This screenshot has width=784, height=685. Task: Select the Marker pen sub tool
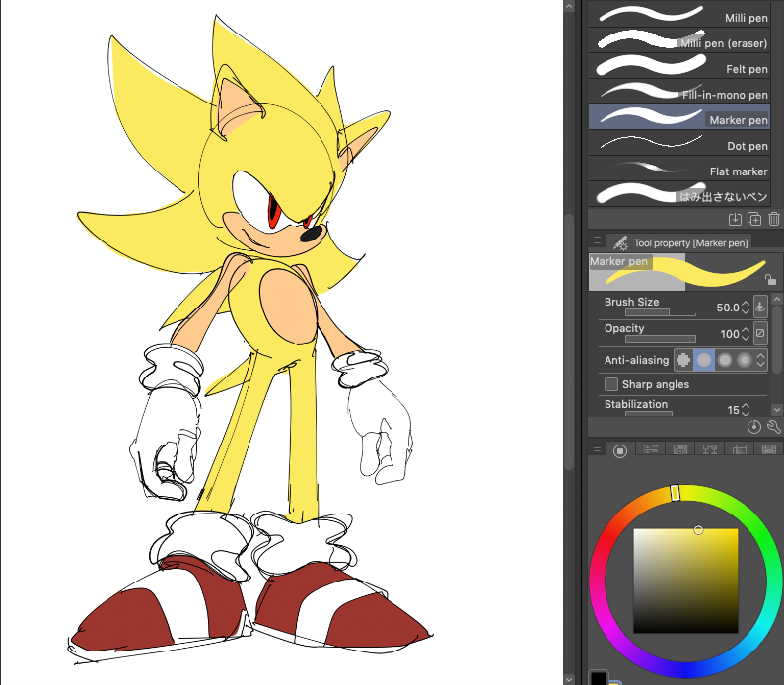[x=679, y=117]
